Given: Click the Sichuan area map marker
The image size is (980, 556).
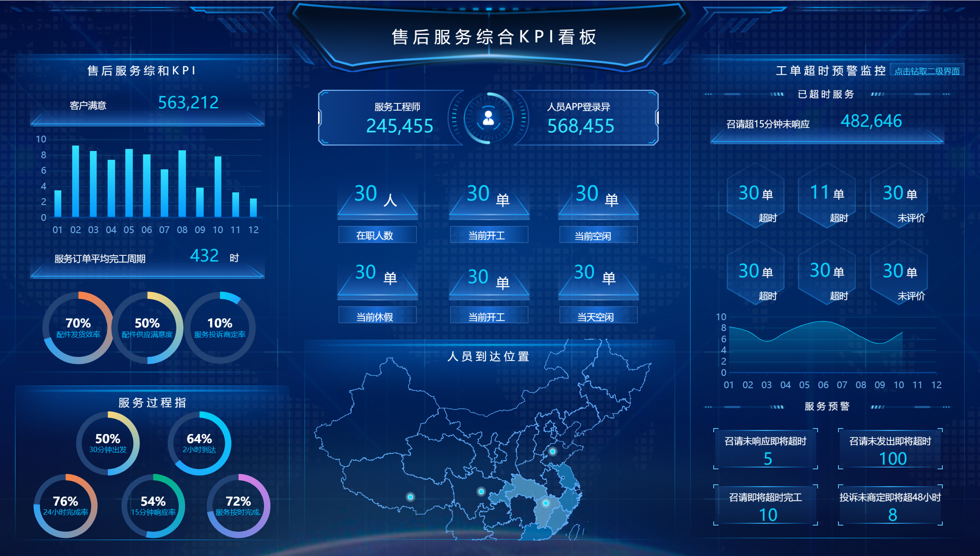Looking at the screenshot, I should coord(481,492).
